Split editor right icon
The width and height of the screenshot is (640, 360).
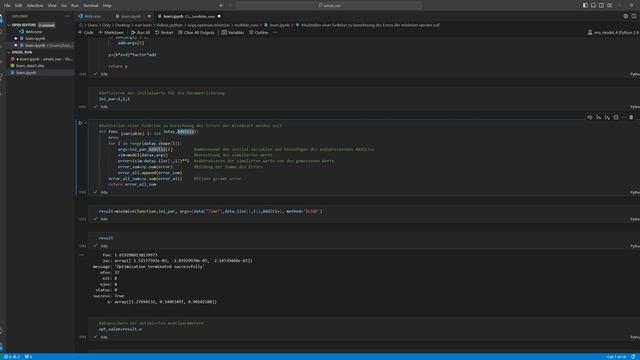click(634, 16)
